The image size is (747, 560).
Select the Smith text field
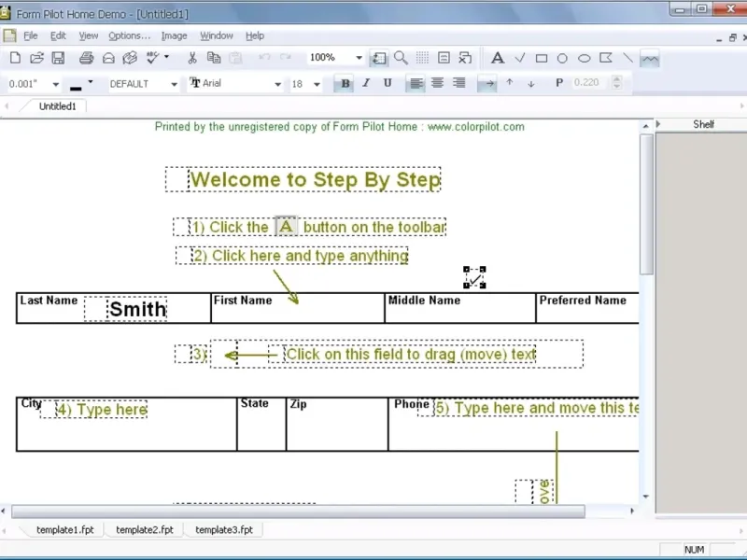pyautogui.click(x=125, y=309)
